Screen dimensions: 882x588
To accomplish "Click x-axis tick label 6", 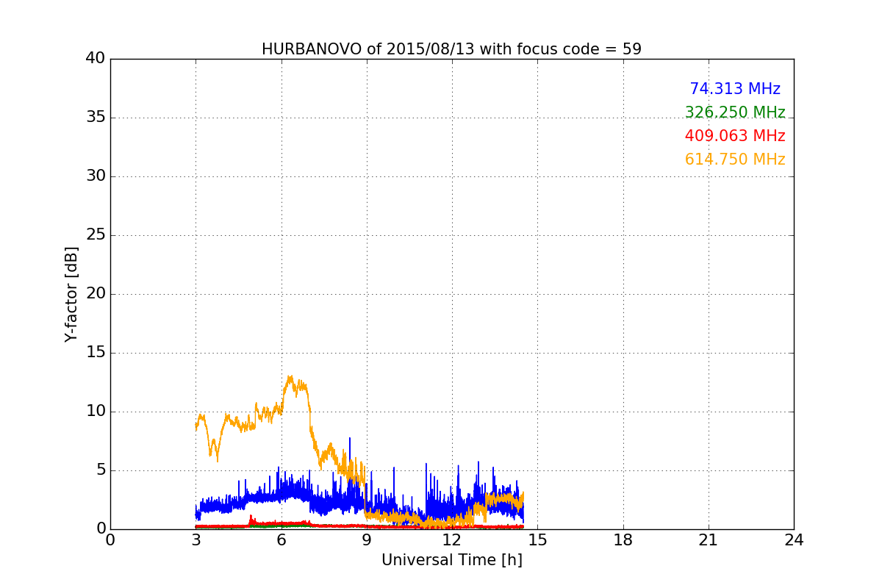I will pyautogui.click(x=281, y=540).
